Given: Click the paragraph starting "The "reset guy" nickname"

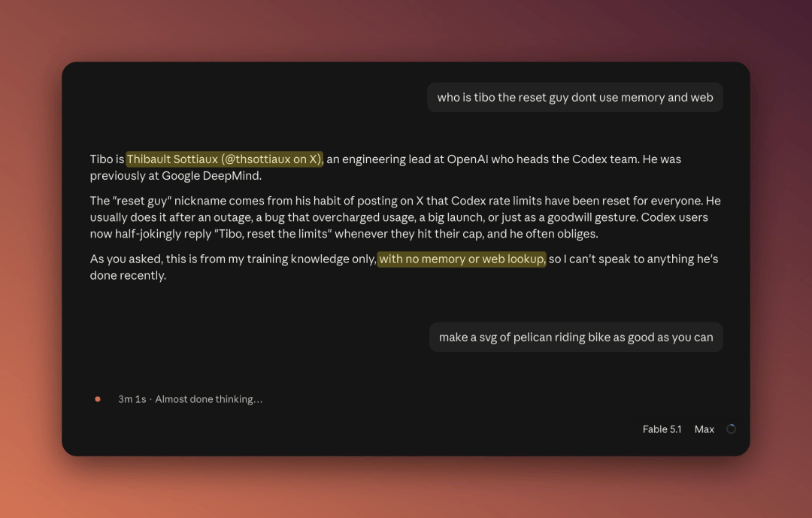Looking at the screenshot, I should (405, 217).
